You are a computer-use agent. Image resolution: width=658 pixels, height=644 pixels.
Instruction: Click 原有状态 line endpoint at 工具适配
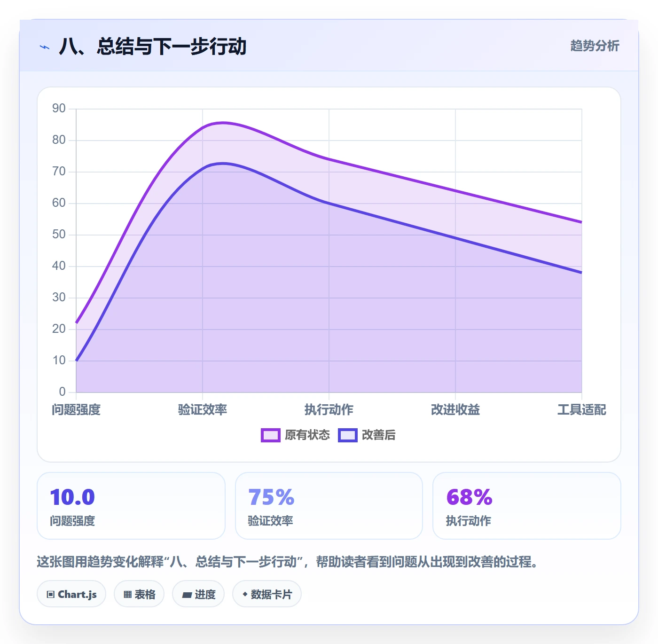tap(581, 222)
